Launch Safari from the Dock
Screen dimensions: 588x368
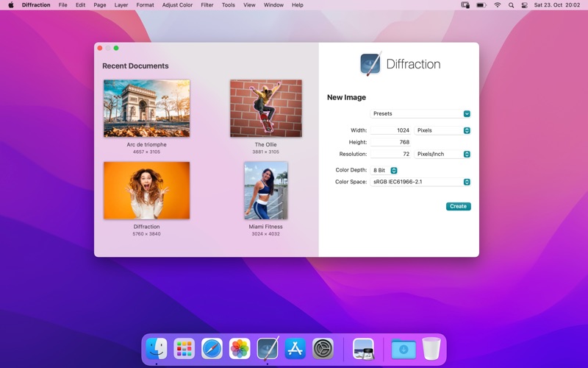(x=212, y=348)
